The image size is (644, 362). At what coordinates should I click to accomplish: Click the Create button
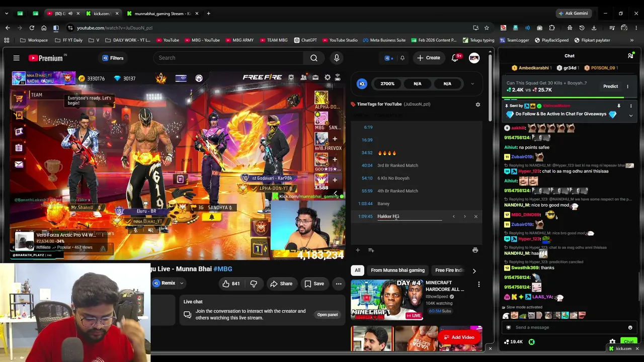pos(428,58)
